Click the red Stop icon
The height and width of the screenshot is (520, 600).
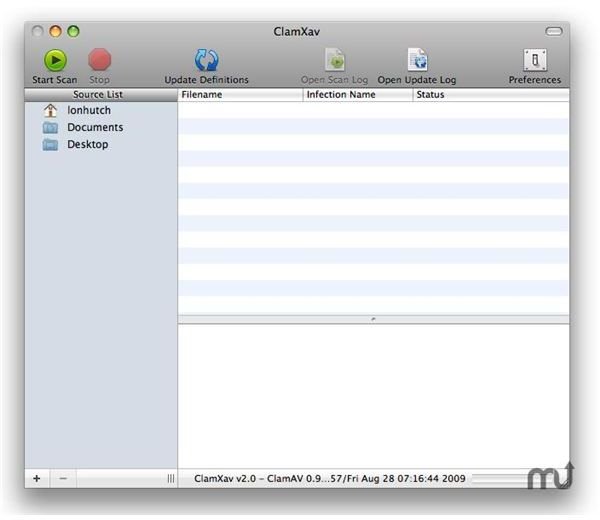99,60
